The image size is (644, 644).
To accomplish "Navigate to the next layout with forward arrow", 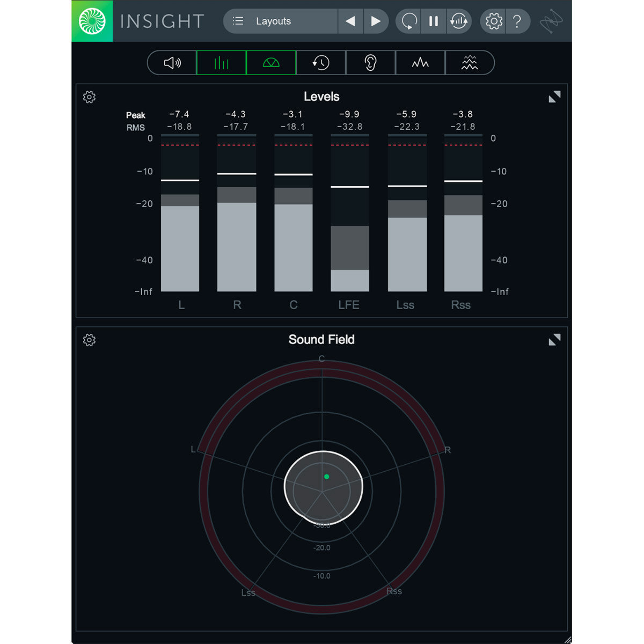I will (376, 21).
